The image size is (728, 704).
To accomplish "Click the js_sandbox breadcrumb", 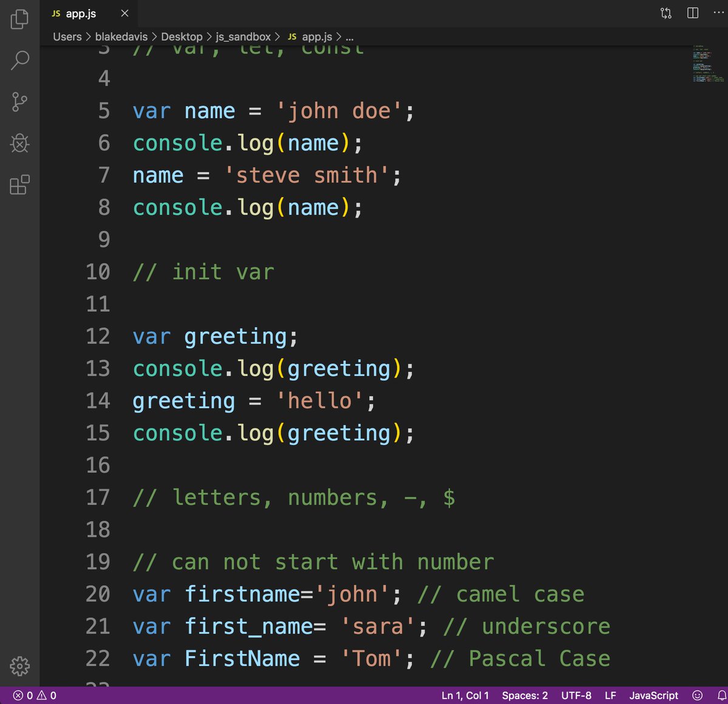I will pos(243,36).
